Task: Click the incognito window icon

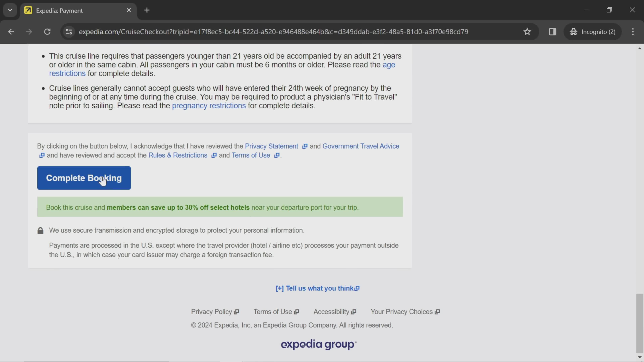Action: click(x=574, y=31)
